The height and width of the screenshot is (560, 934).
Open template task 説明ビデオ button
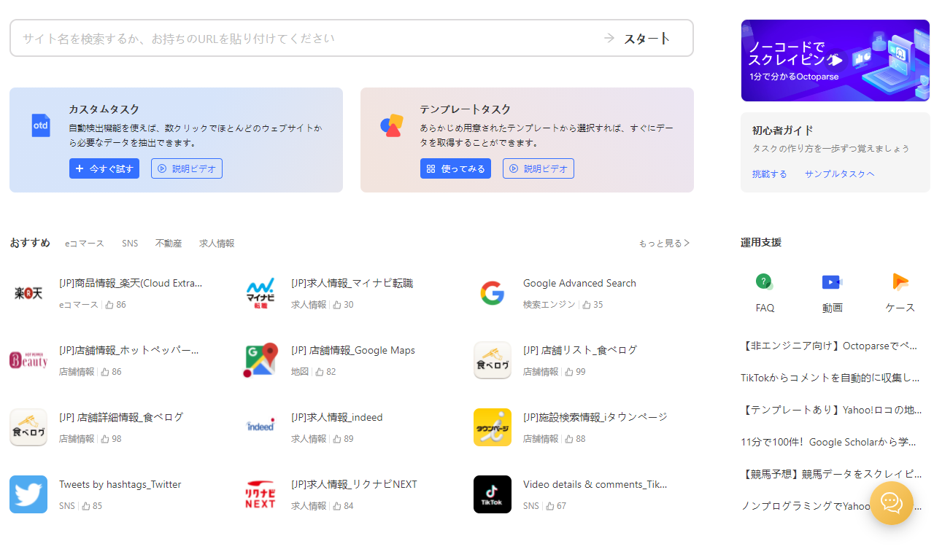(539, 168)
